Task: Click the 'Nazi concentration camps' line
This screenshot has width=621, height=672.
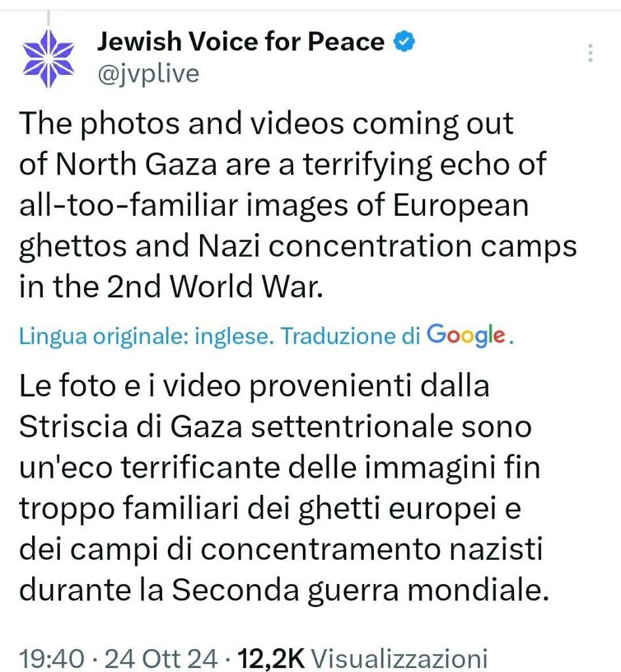Action: coord(388,247)
